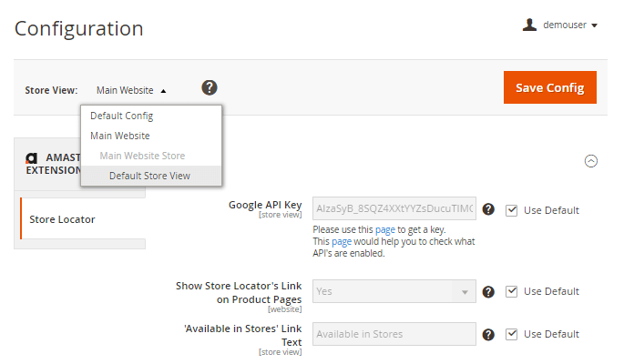624x364 pixels.
Task: Click the Amasty logo icon
Action: pyautogui.click(x=32, y=157)
